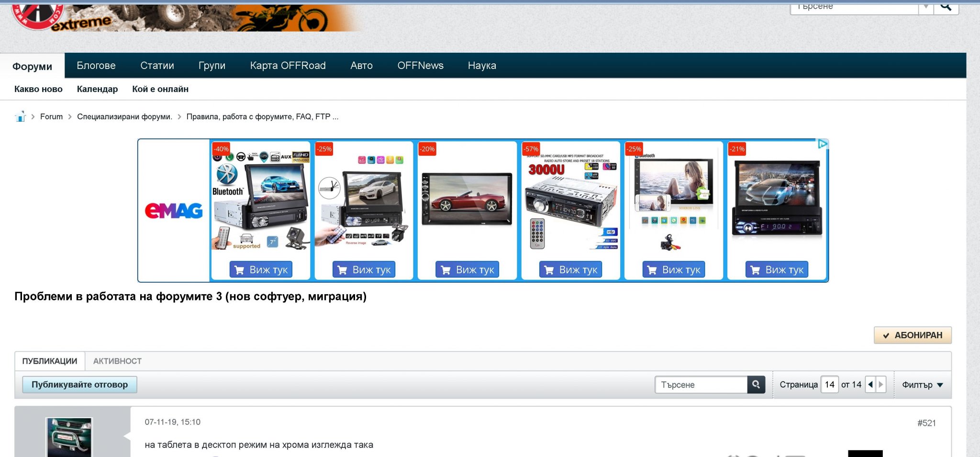Click the red convertible car stereo image
The image size is (980, 457).
pyautogui.click(x=467, y=199)
